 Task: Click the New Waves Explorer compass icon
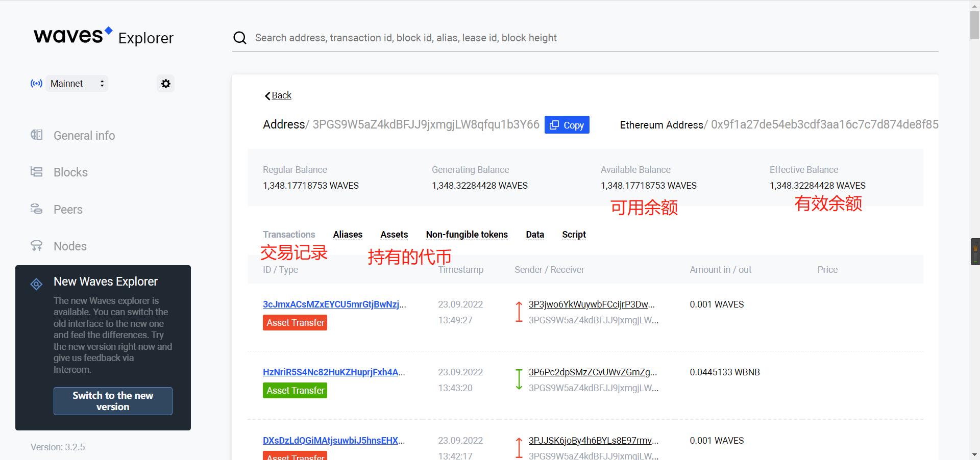[36, 284]
